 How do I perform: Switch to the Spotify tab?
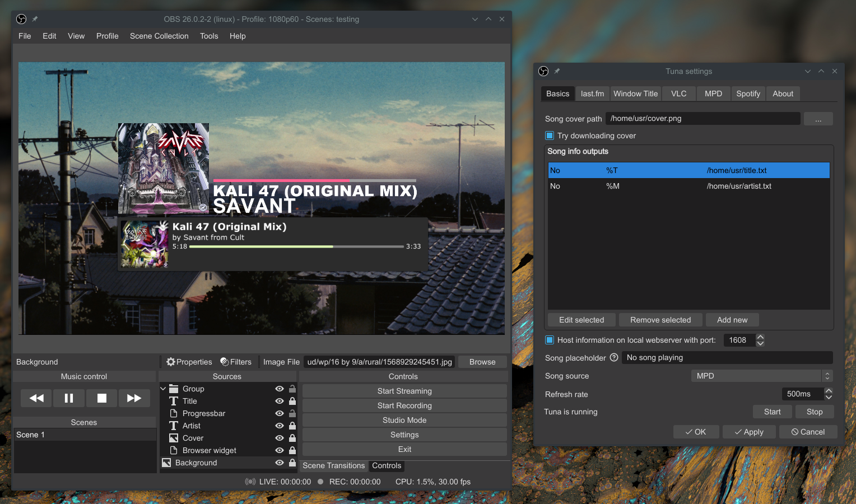pos(748,94)
